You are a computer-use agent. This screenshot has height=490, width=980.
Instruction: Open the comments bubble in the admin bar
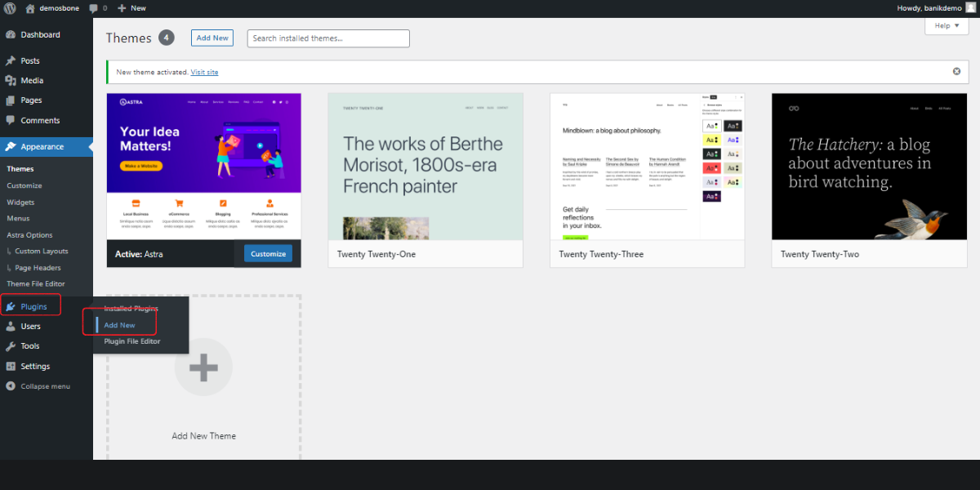[93, 8]
